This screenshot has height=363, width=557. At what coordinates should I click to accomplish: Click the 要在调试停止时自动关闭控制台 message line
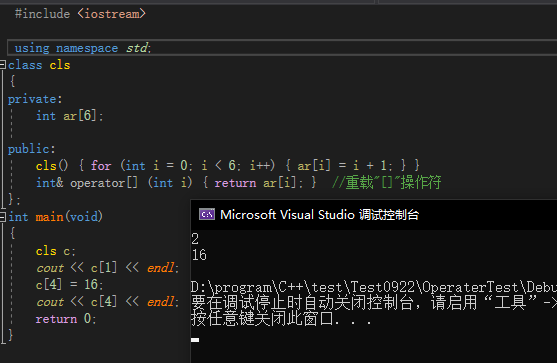click(374, 303)
